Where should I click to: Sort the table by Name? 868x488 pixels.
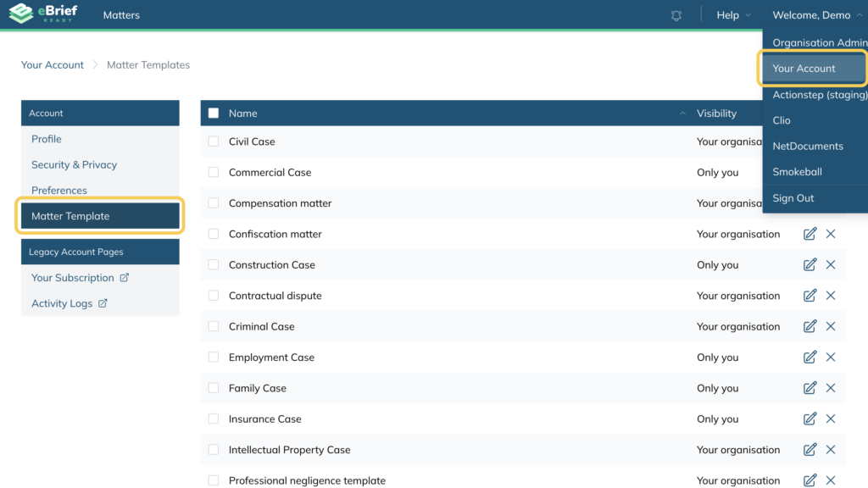[x=243, y=114]
